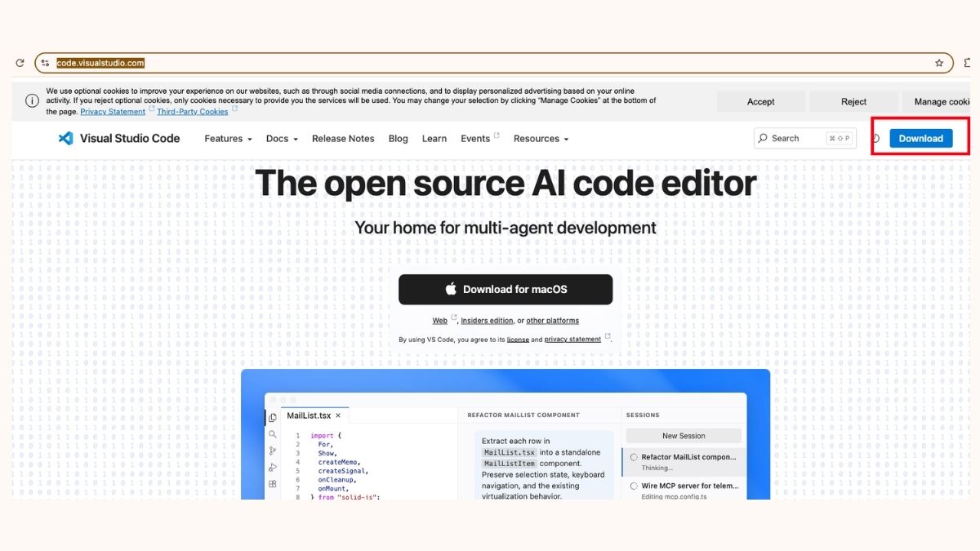980x551 pixels.
Task: Click the SESSIONS panel heading
Action: [x=643, y=415]
